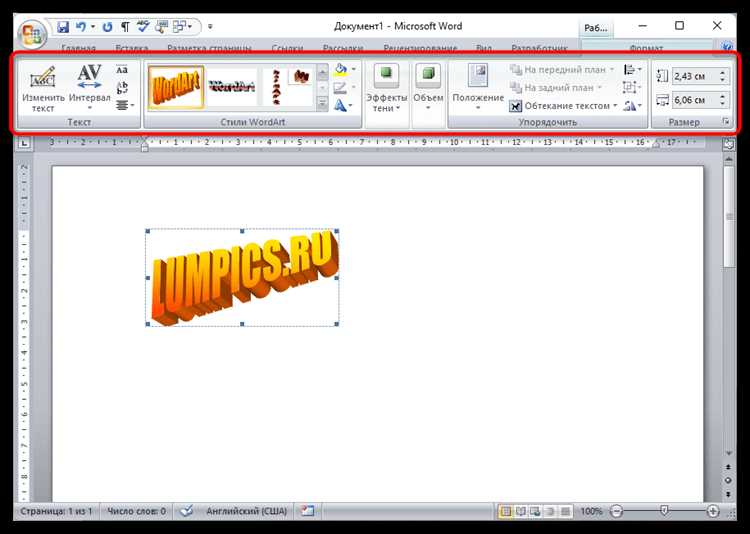Viewport: 750px width, 534px height.
Task: Select the striped shadow WordArt style
Action: (x=232, y=88)
